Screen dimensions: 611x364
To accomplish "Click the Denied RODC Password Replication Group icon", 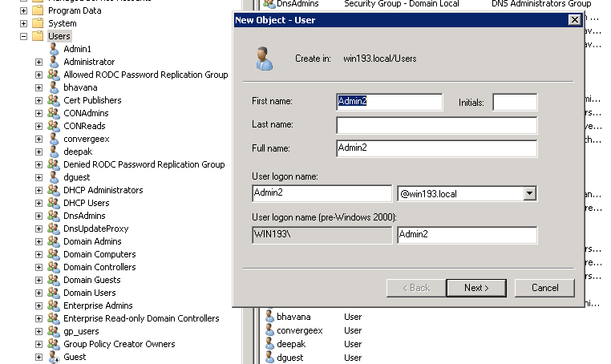I will pyautogui.click(x=54, y=165).
